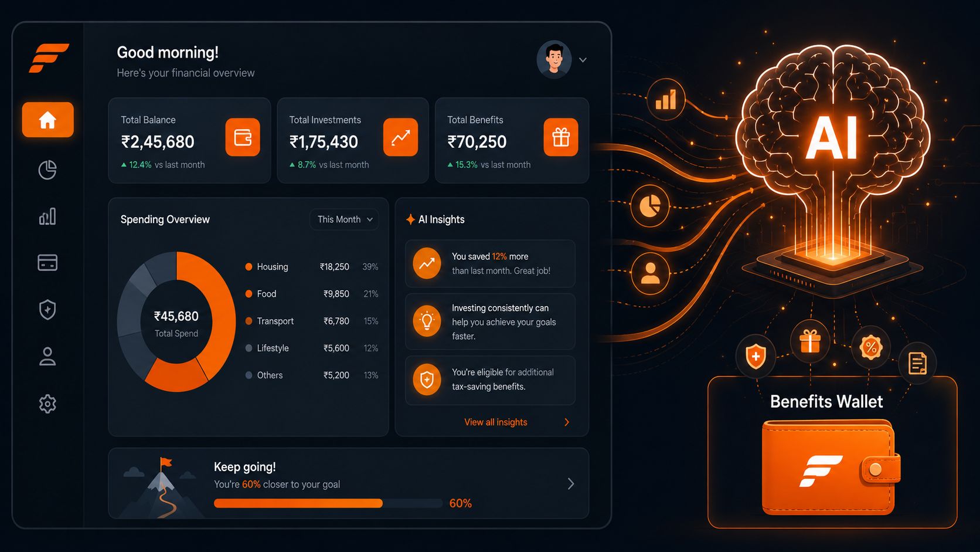Open the pie chart analytics sidebar icon
Screen dimensions: 980x552
[x=47, y=170]
